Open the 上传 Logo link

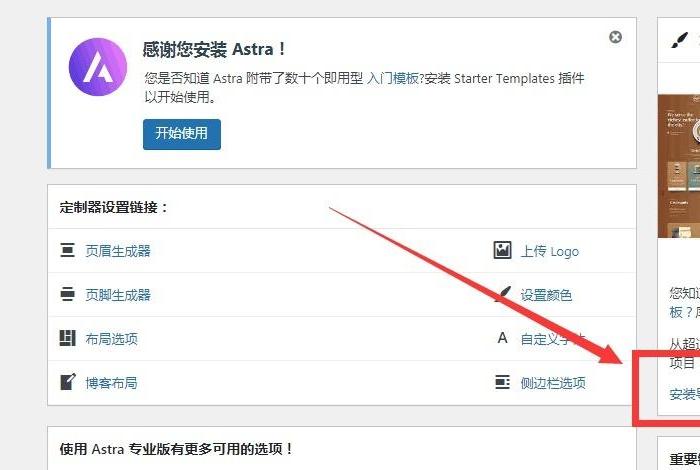point(550,251)
